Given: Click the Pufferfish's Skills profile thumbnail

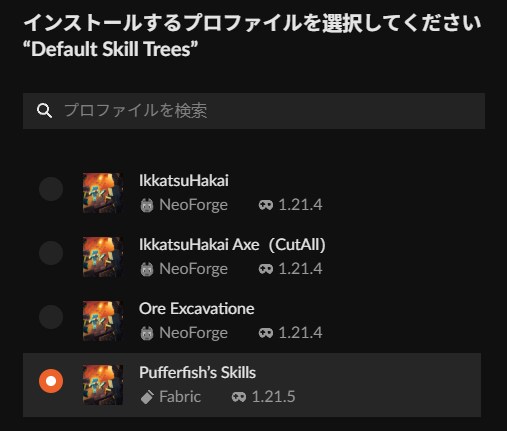Looking at the screenshot, I should pyautogui.click(x=103, y=385).
